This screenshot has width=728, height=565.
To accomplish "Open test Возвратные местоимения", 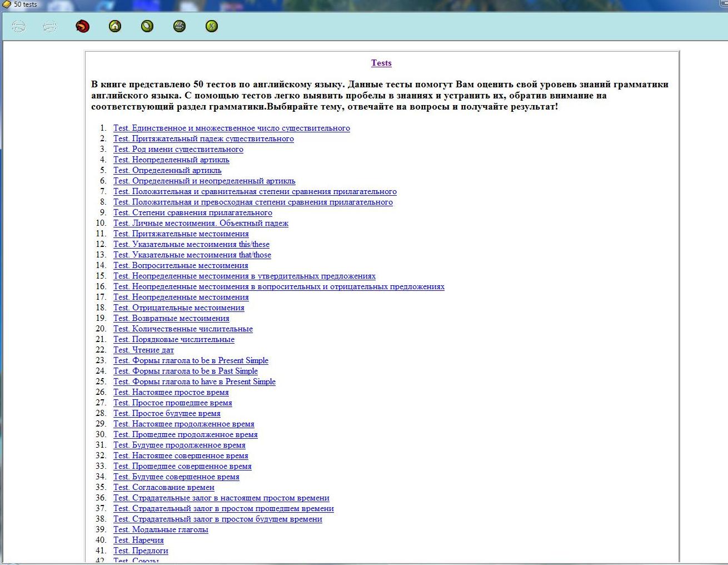I will (171, 318).
